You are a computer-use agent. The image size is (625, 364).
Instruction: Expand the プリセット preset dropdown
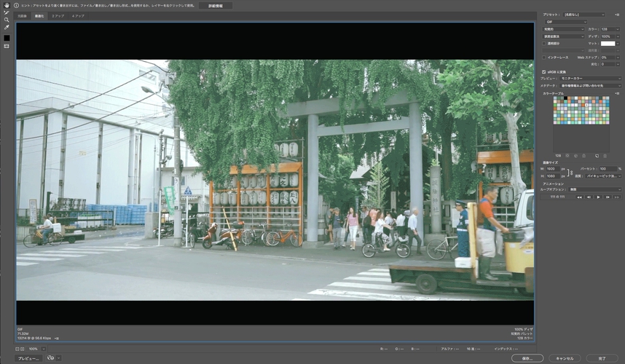[585, 14]
